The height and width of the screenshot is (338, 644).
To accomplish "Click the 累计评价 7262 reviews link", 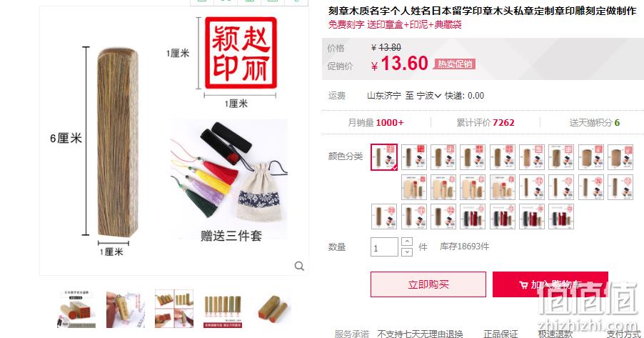I will point(485,122).
